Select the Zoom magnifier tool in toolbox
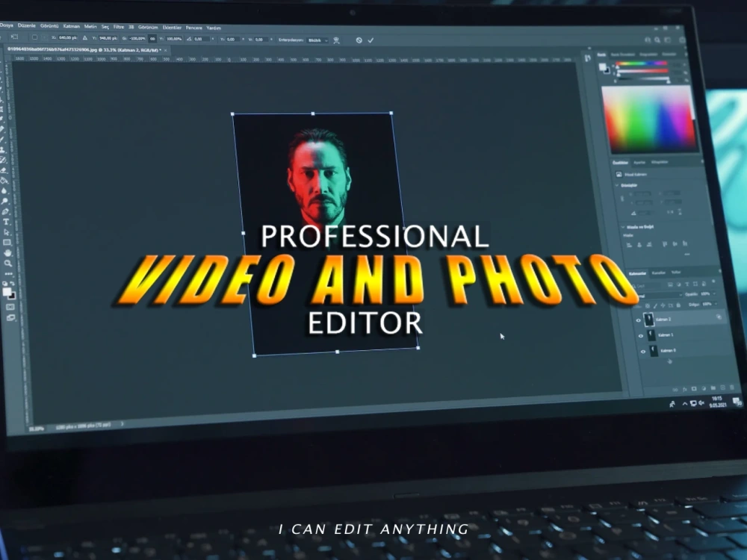 (x=7, y=263)
